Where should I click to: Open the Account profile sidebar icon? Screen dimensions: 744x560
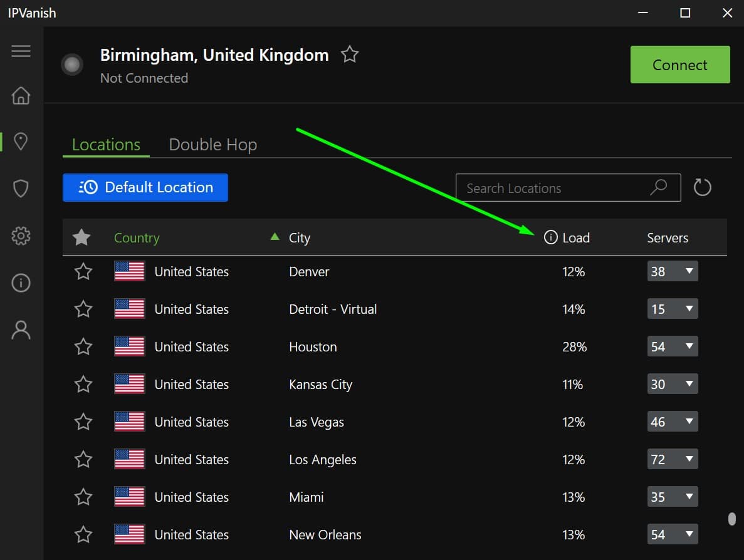pos(21,330)
